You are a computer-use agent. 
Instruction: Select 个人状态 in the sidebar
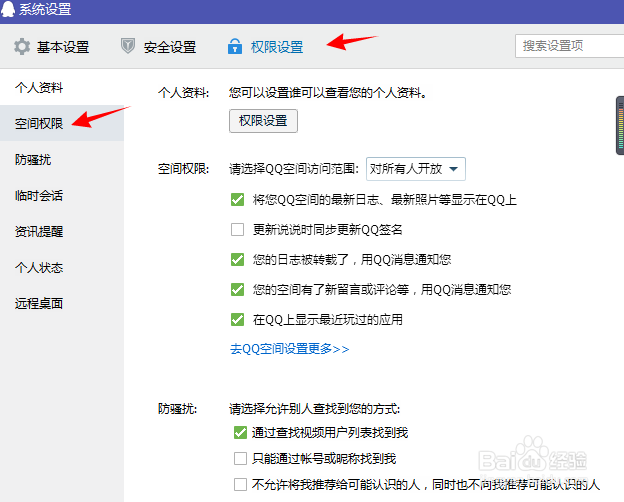[39, 268]
